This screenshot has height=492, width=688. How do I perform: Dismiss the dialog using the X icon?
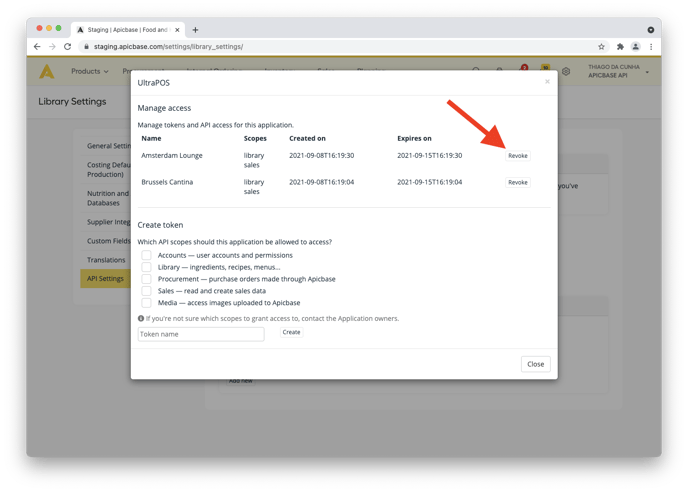(x=547, y=82)
